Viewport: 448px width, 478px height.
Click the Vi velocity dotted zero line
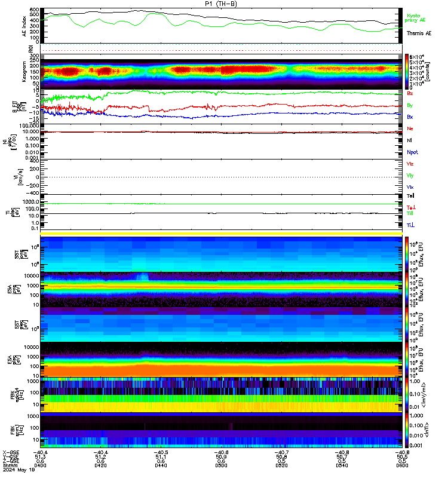[x=221, y=177]
